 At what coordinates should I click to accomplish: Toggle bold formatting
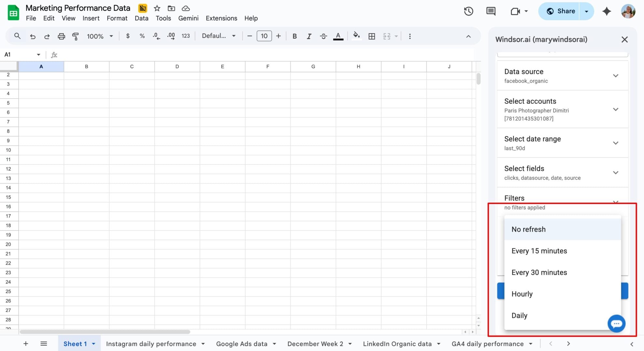coord(295,36)
